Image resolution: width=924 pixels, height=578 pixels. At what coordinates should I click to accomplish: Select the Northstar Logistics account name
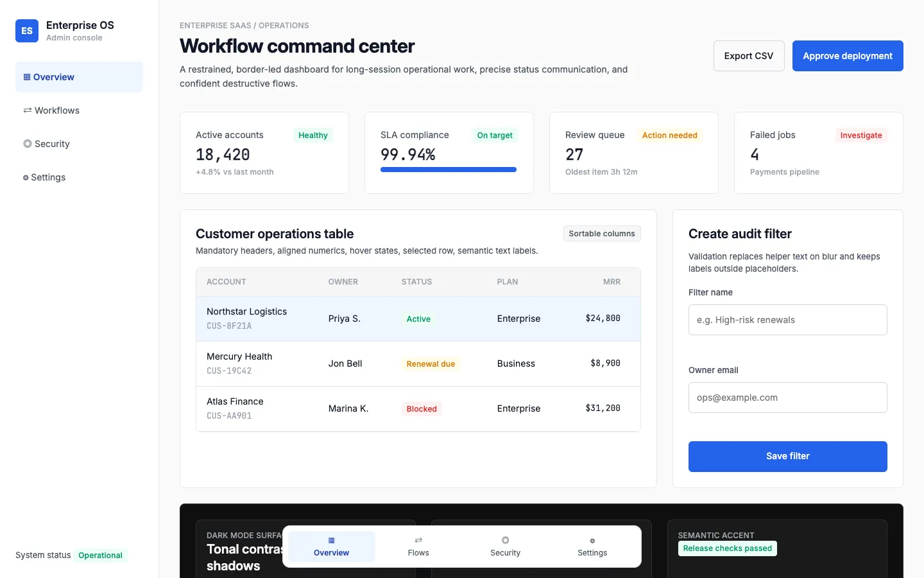pyautogui.click(x=247, y=311)
